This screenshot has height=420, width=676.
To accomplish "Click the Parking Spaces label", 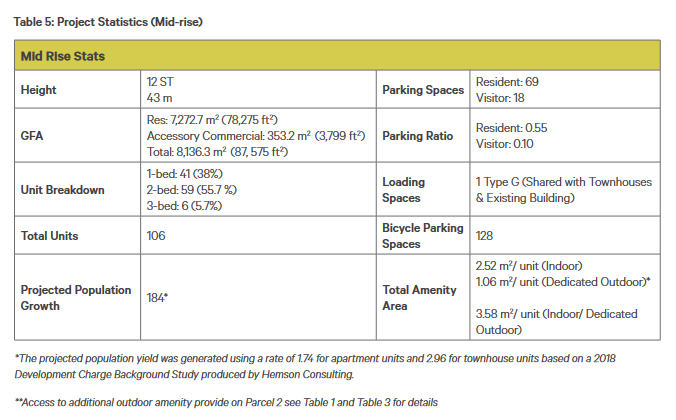I will (423, 90).
